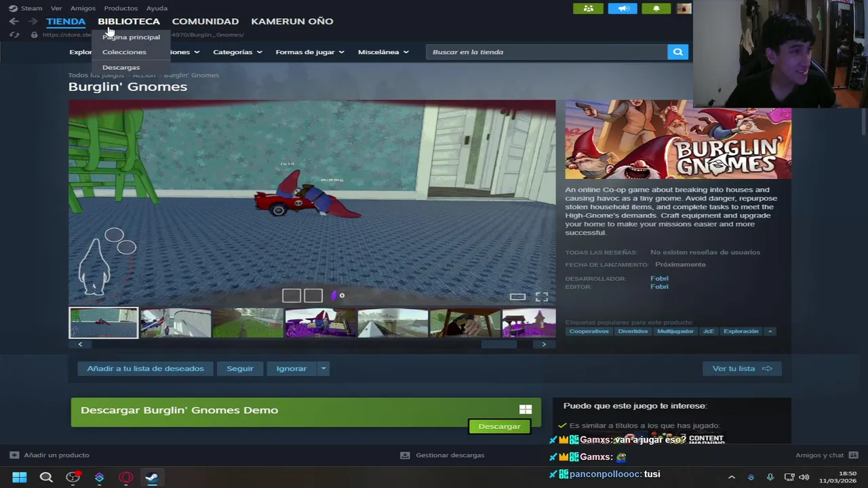Click the thumbnail strip scrollbar handle
The image size is (868, 488).
tap(498, 344)
